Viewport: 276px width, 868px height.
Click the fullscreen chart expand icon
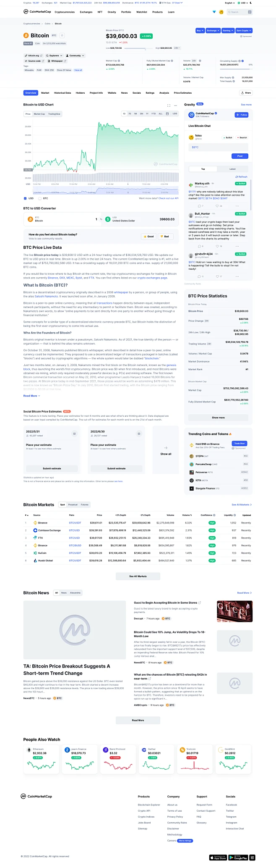point(169,105)
